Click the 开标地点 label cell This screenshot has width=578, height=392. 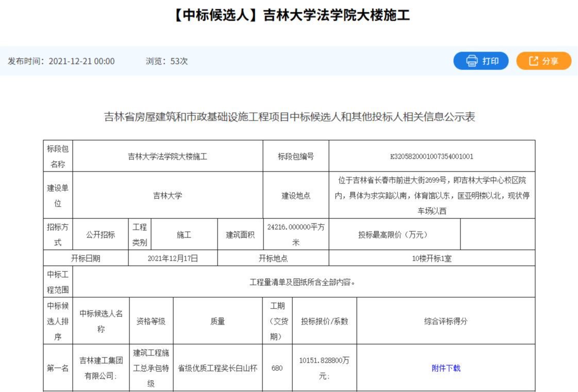[x=273, y=258]
